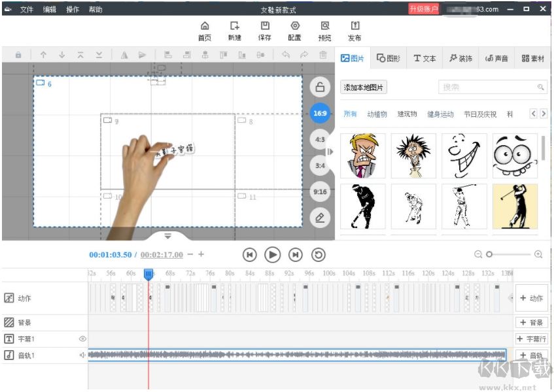Select the 16:9 aspect ratio
Viewport: 554px width, 392px height.
(320, 113)
